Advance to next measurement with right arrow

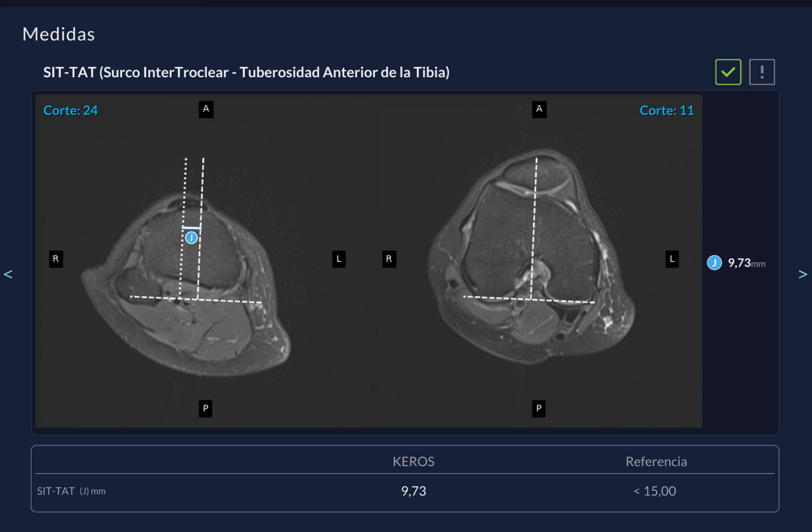point(803,274)
